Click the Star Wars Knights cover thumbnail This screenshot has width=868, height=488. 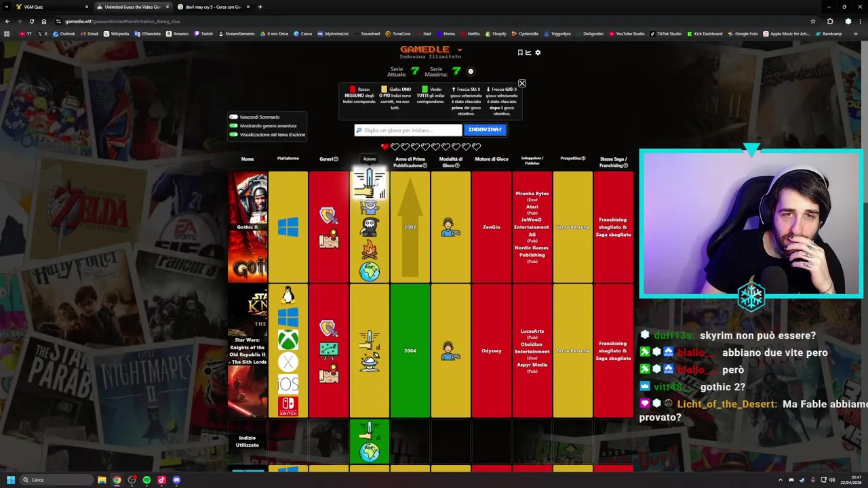point(248,350)
